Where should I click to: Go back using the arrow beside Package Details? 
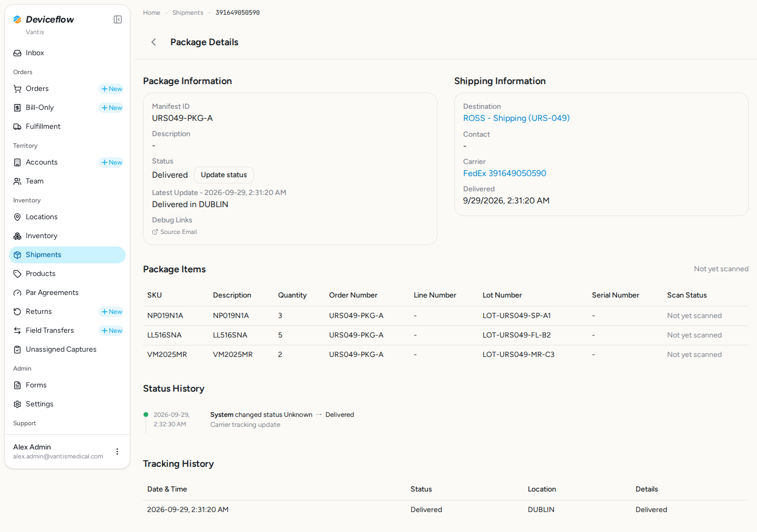point(154,42)
